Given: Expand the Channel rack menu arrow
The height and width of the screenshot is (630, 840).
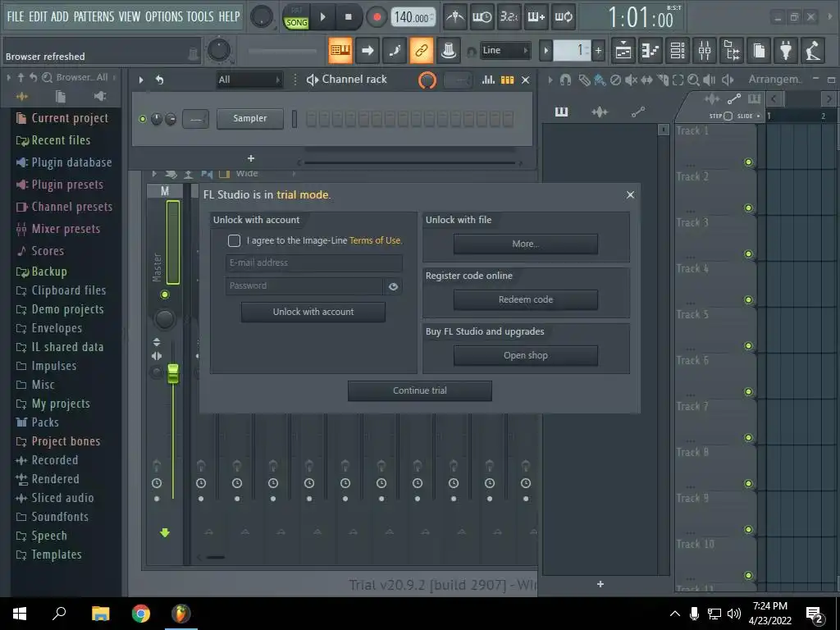Looking at the screenshot, I should click(x=141, y=80).
